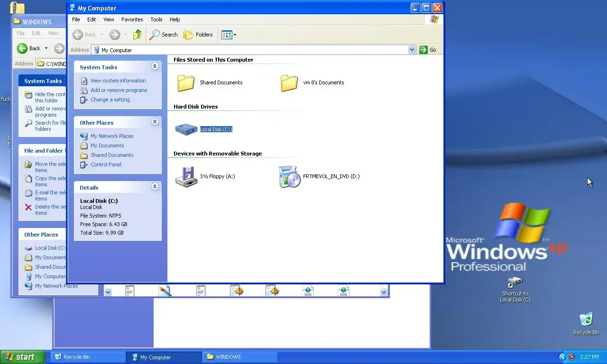Screen dimensions: 607x364
Task: Open the Back history dropdown arrow
Action: click(x=101, y=35)
